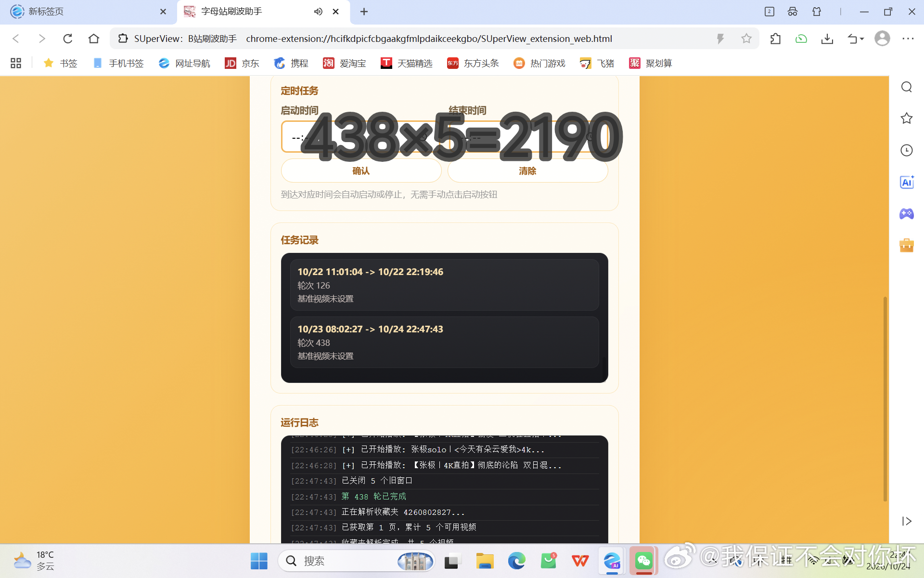
Task: Click the page vertical scrollbar
Action: 885,399
